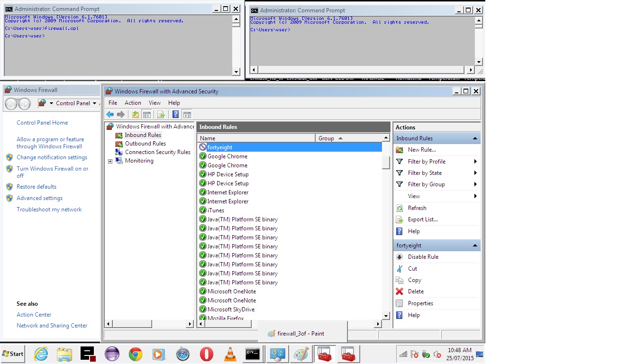Open the Action menu
The image size is (636, 364).
tap(133, 103)
